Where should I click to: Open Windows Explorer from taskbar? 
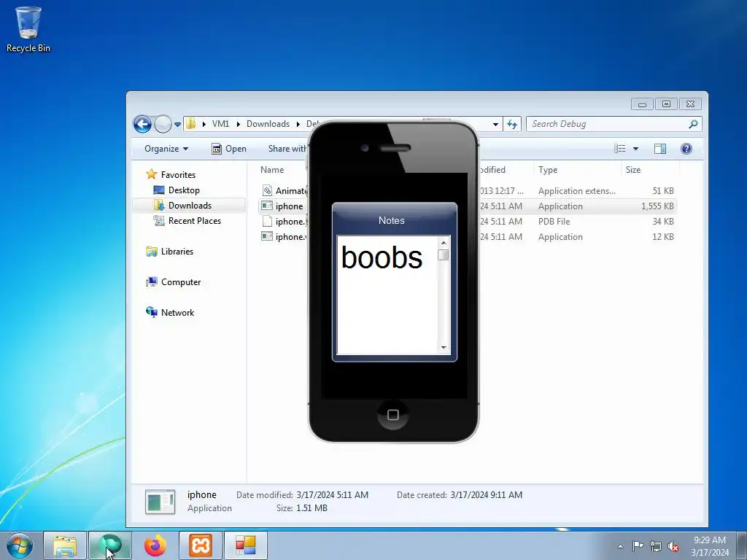tap(65, 545)
